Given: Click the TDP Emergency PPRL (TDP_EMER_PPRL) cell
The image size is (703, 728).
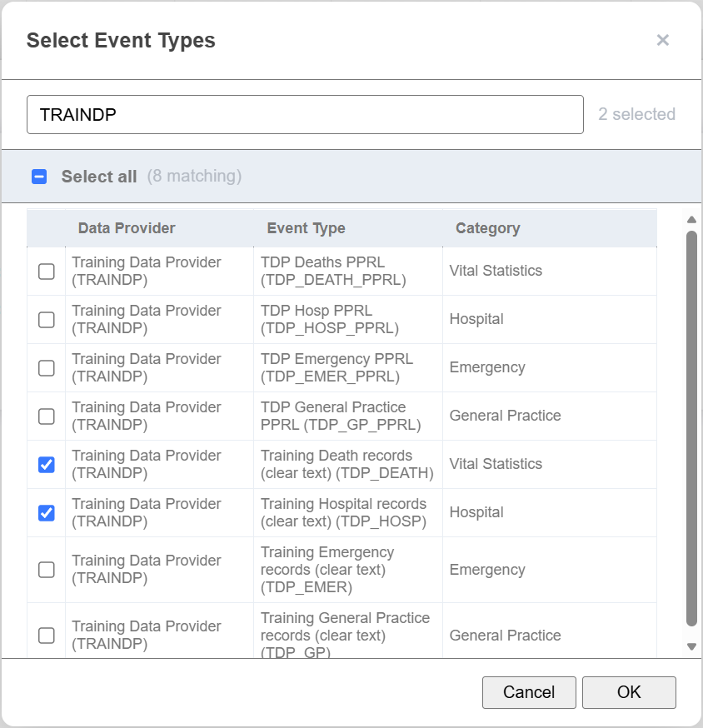Looking at the screenshot, I should click(348, 367).
